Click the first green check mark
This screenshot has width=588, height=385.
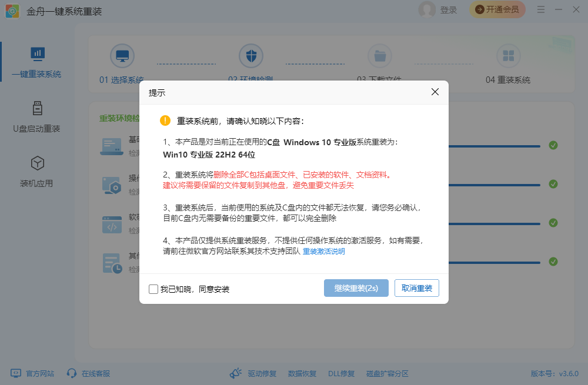(553, 145)
